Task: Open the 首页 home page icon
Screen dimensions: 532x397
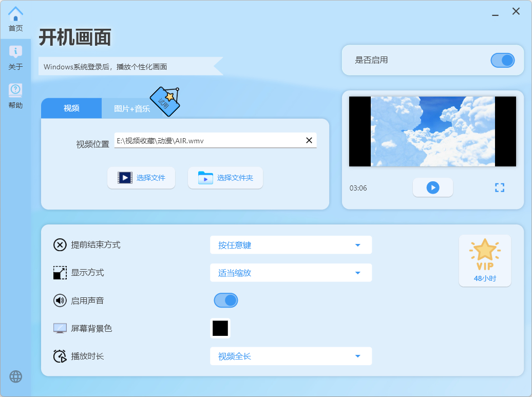Action: point(15,18)
